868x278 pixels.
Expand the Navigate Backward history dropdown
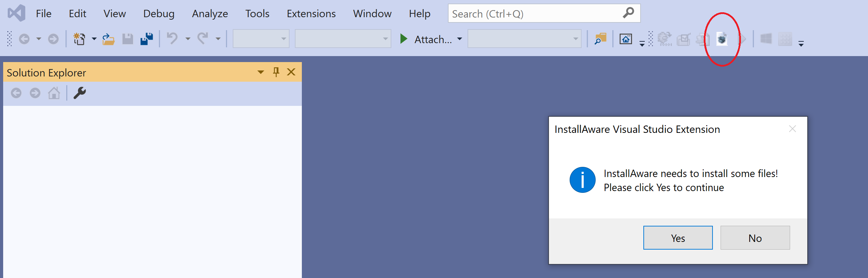click(39, 39)
